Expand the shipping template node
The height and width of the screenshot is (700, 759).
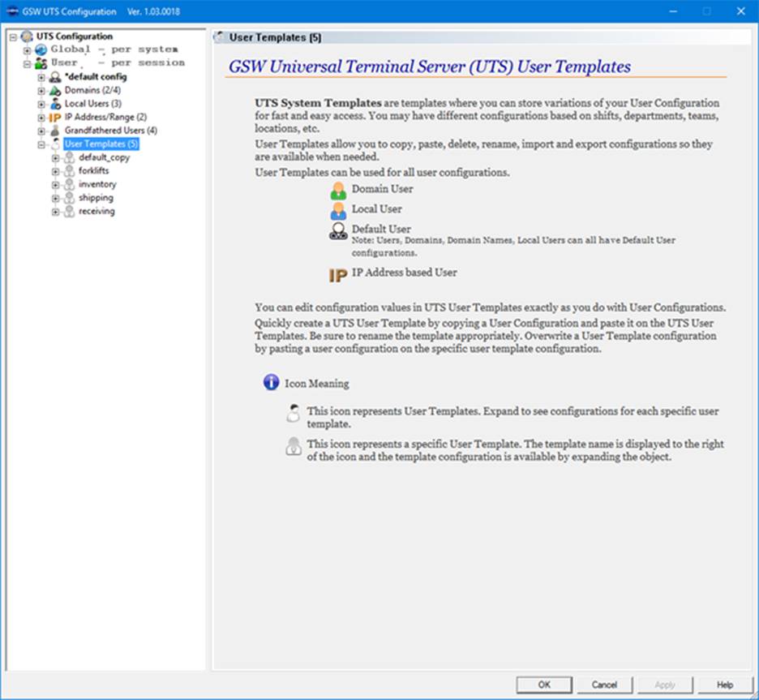click(56, 199)
